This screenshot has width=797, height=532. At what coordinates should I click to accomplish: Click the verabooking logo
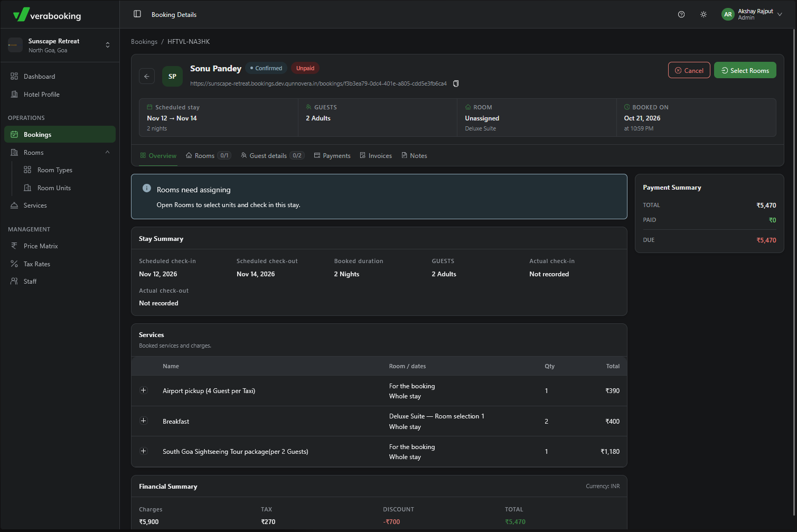[x=47, y=15]
